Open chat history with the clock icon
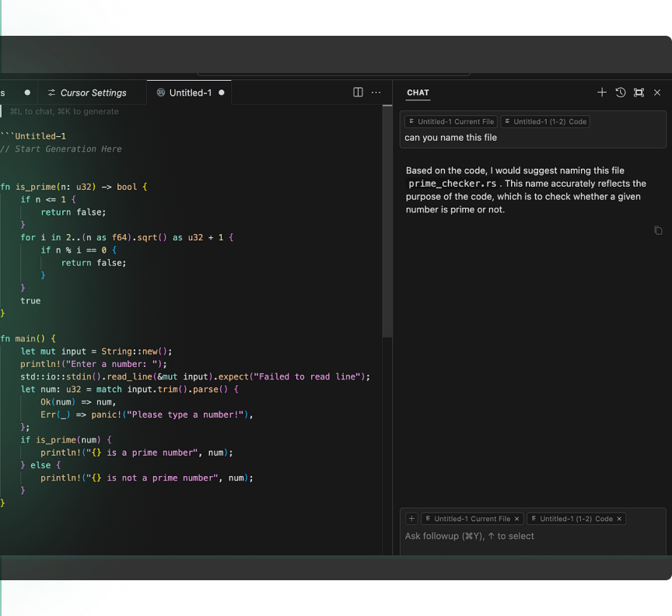 [620, 93]
